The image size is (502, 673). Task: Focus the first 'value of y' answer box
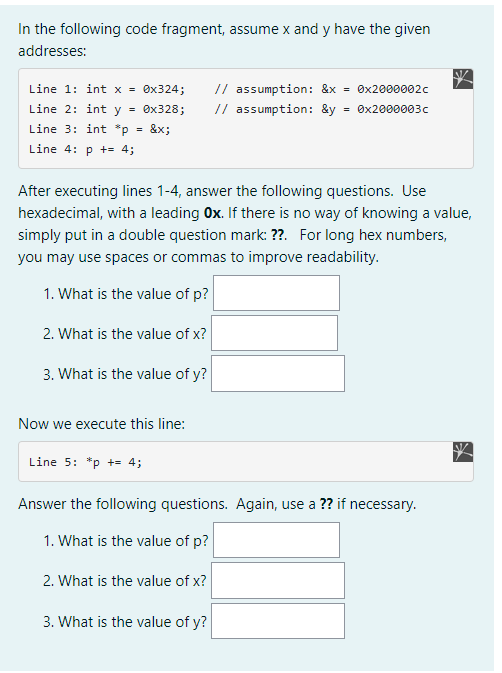point(278,373)
